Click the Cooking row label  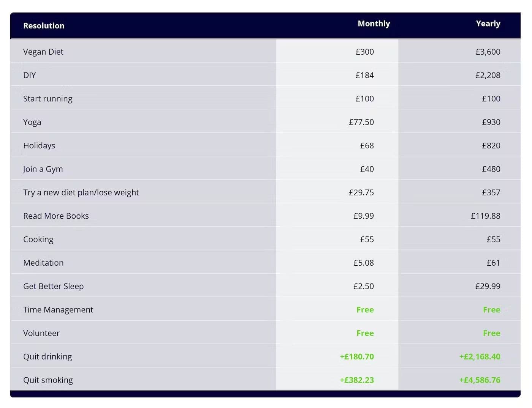point(38,239)
